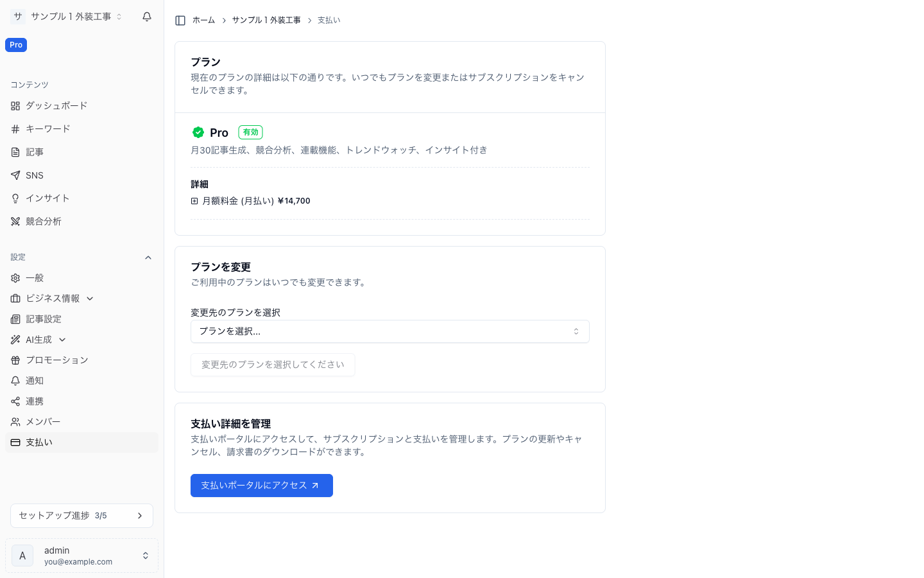924x578 pixels.
Task: Toggle the sidebar panel icon
Action: tap(180, 21)
